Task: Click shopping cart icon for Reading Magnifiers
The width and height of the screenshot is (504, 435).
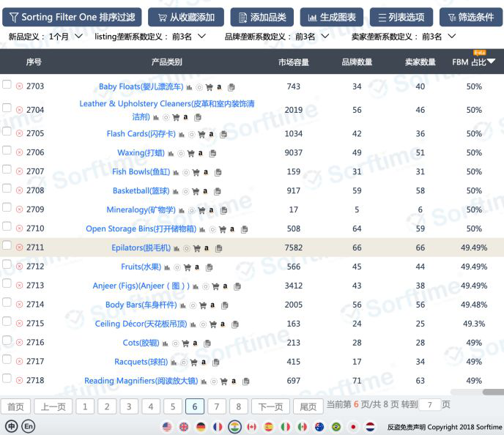Action: pyautogui.click(x=223, y=382)
